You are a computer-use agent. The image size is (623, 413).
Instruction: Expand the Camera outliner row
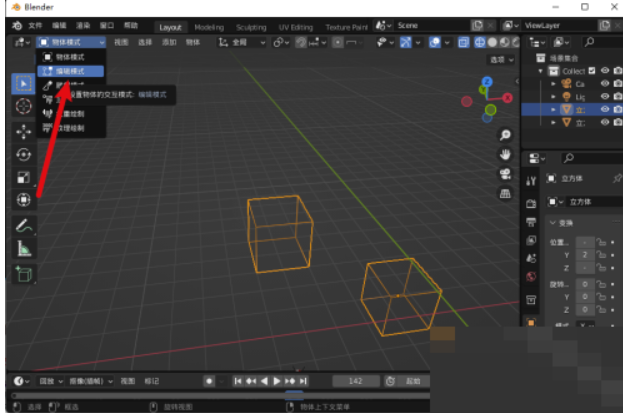point(553,84)
